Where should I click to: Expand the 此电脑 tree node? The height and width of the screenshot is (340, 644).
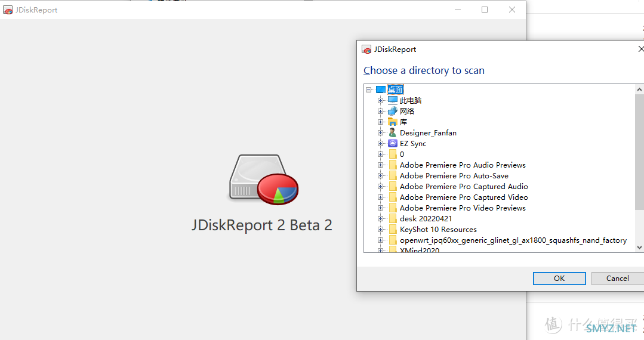[380, 100]
